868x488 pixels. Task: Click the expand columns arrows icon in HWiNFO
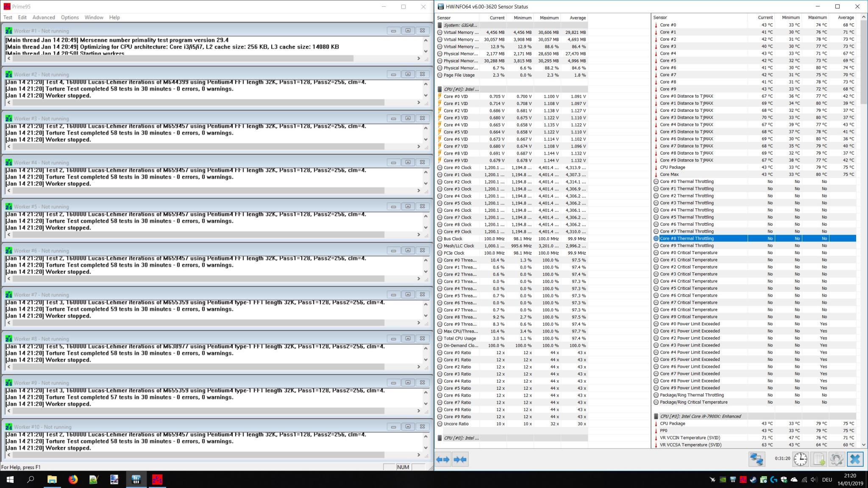tap(443, 459)
